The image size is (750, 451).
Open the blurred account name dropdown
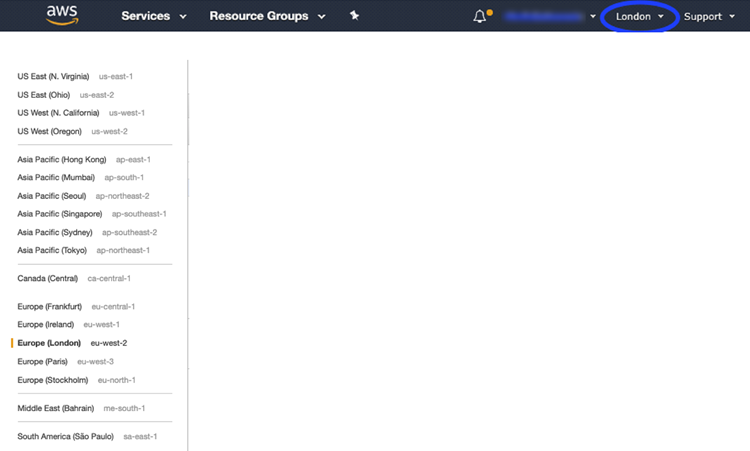pyautogui.click(x=550, y=16)
